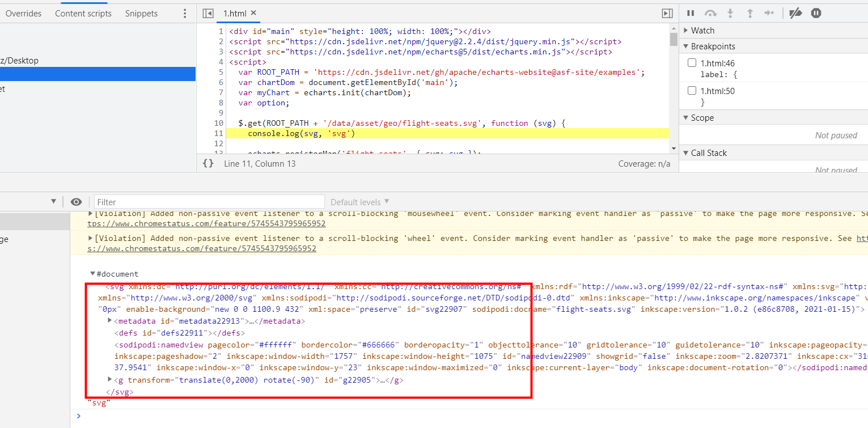Click the defs22911 element line
Viewport: 868px width, 428px height.
(x=180, y=333)
